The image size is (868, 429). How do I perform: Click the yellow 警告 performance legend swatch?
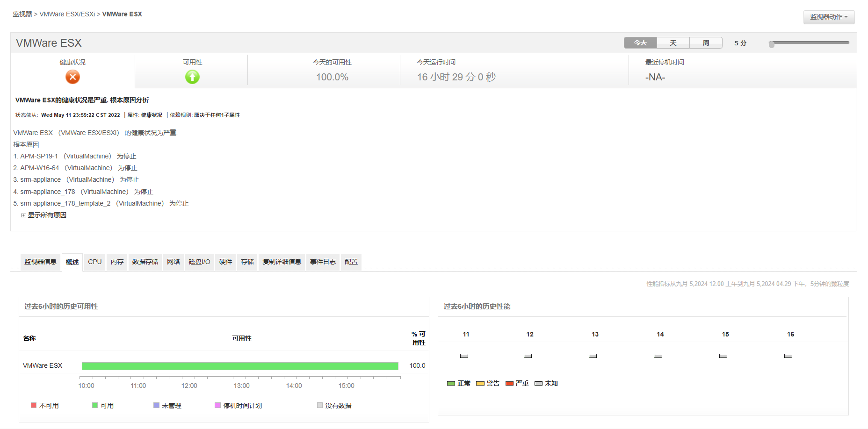click(x=480, y=383)
